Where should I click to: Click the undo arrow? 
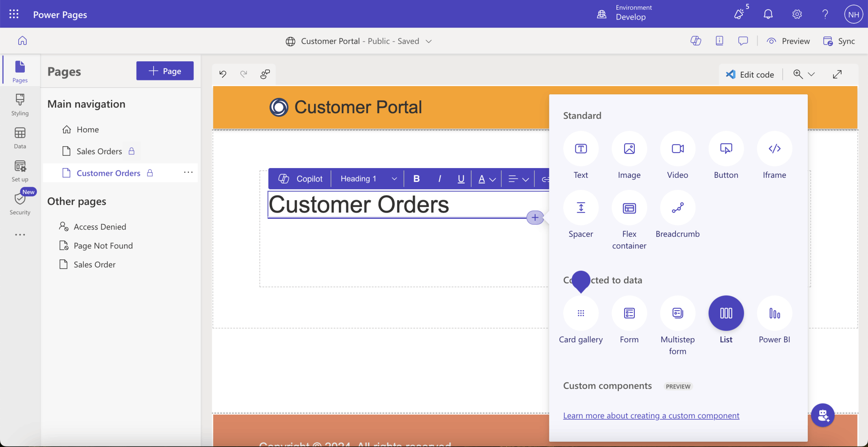pos(223,74)
